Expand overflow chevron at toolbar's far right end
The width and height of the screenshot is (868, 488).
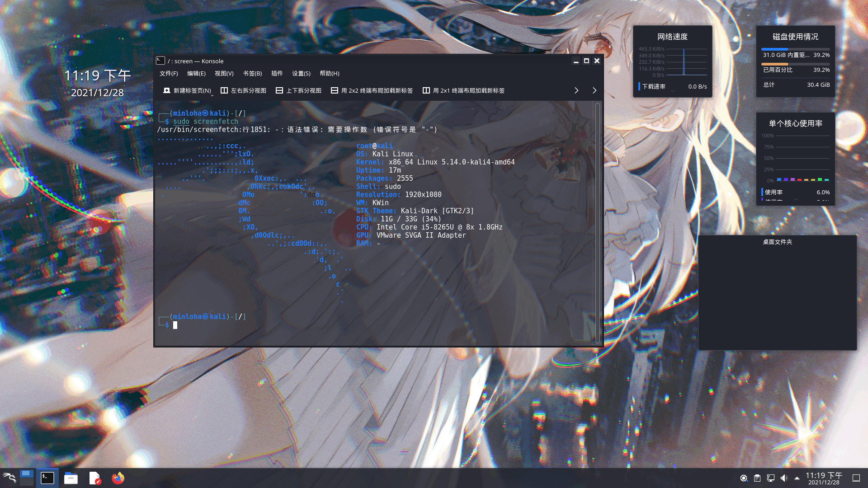click(594, 90)
